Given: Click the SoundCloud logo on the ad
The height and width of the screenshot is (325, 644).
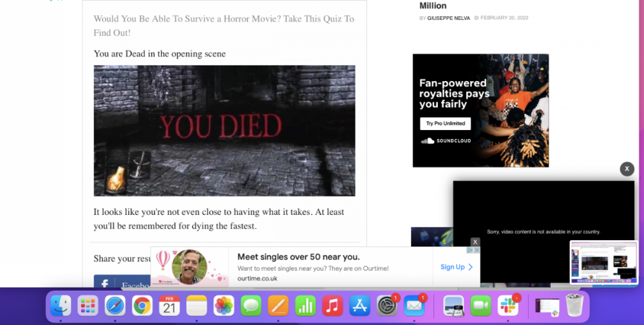Looking at the screenshot, I should (x=446, y=141).
